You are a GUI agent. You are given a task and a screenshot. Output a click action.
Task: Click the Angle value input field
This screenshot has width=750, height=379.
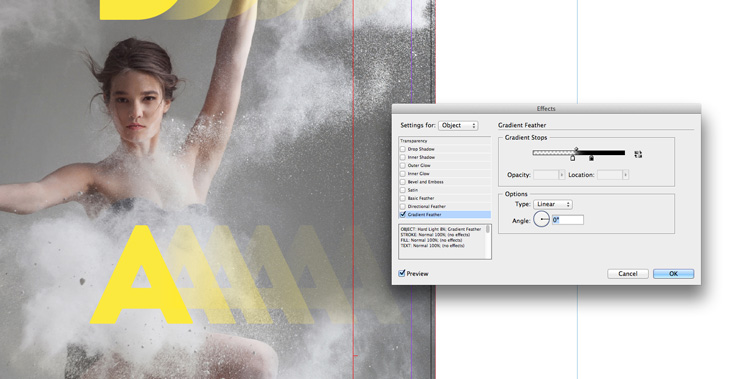568,220
